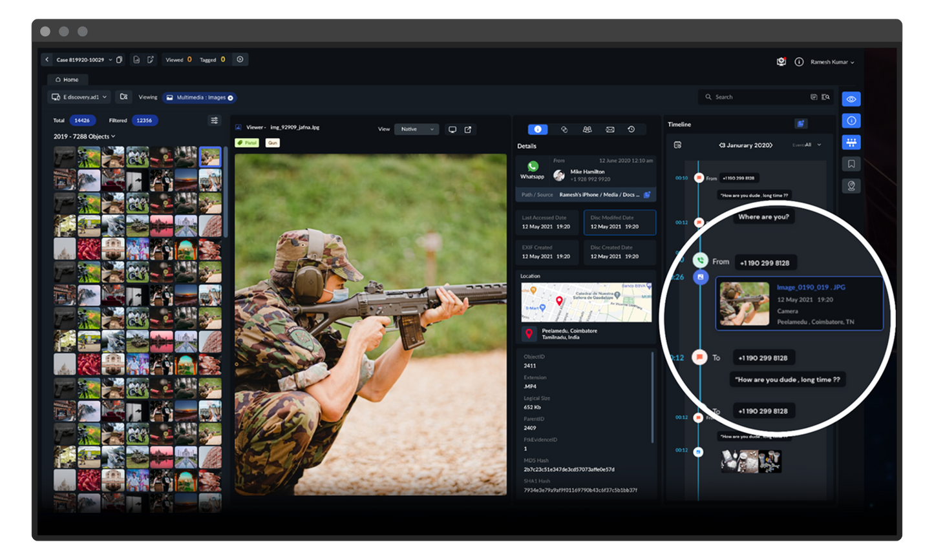934x560 pixels.
Task: Open the Ramesh Kumar user menu
Action: tap(832, 62)
